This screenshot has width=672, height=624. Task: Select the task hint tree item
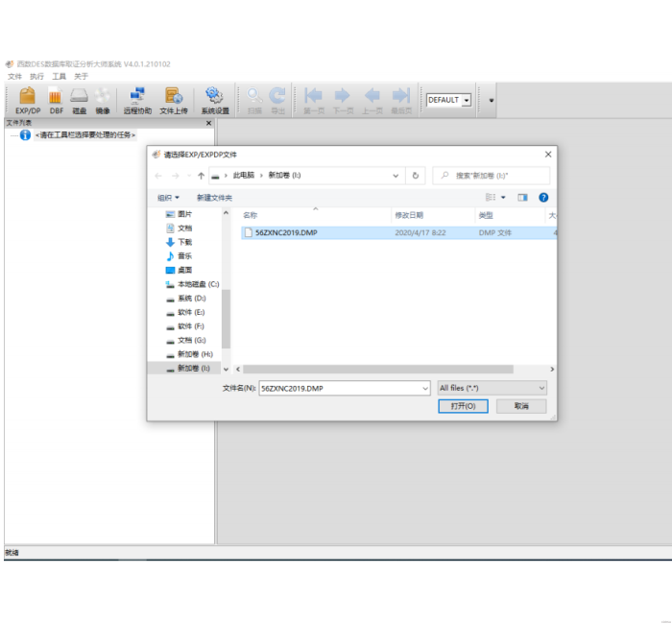(84, 135)
